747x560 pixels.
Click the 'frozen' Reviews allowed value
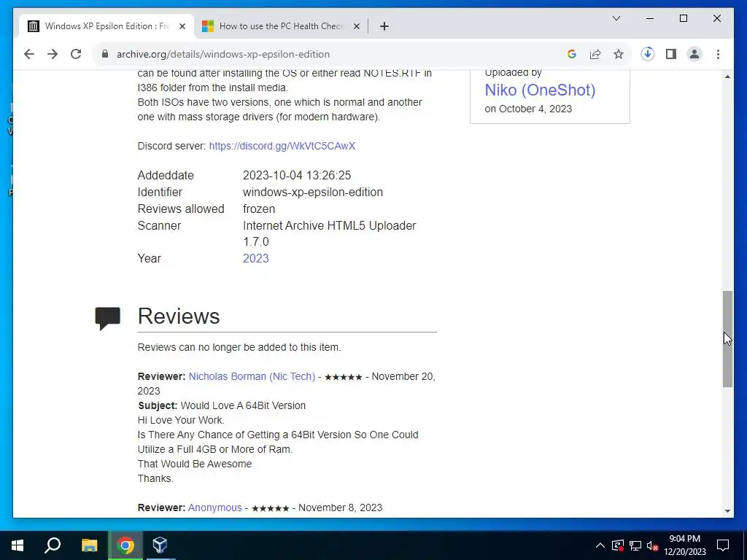click(259, 209)
